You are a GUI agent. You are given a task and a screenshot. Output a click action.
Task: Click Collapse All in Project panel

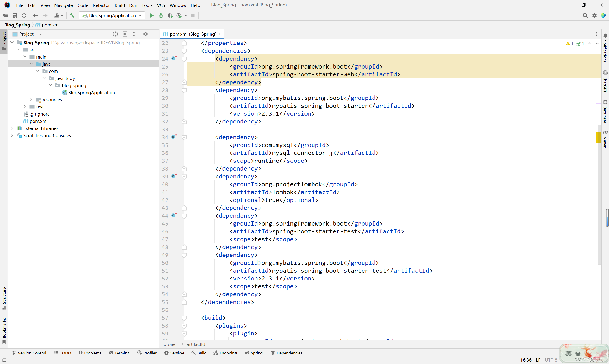pyautogui.click(x=134, y=34)
